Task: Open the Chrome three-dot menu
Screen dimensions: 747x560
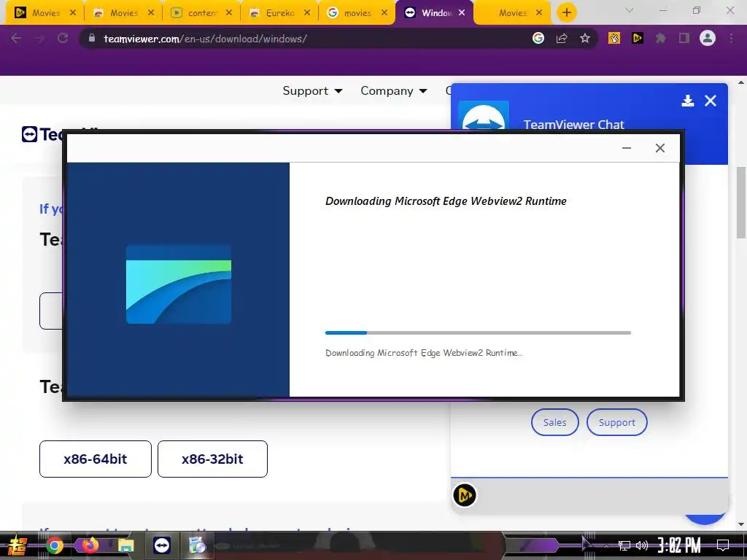Action: [x=731, y=39]
